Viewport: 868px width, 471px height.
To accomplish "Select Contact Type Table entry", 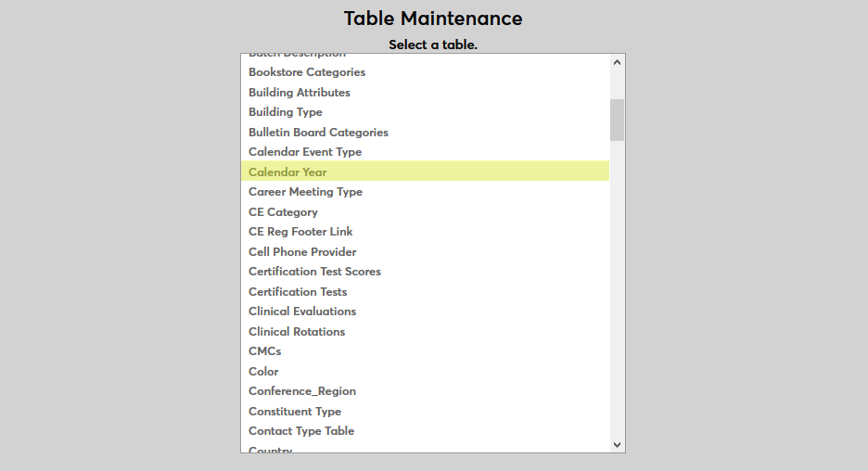I will tap(301, 431).
